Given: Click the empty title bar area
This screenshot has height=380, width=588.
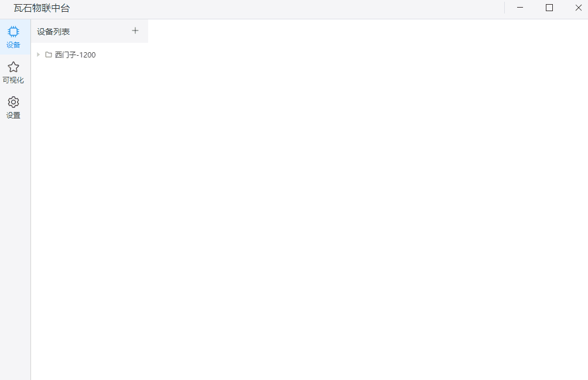Looking at the screenshot, I should (285, 8).
